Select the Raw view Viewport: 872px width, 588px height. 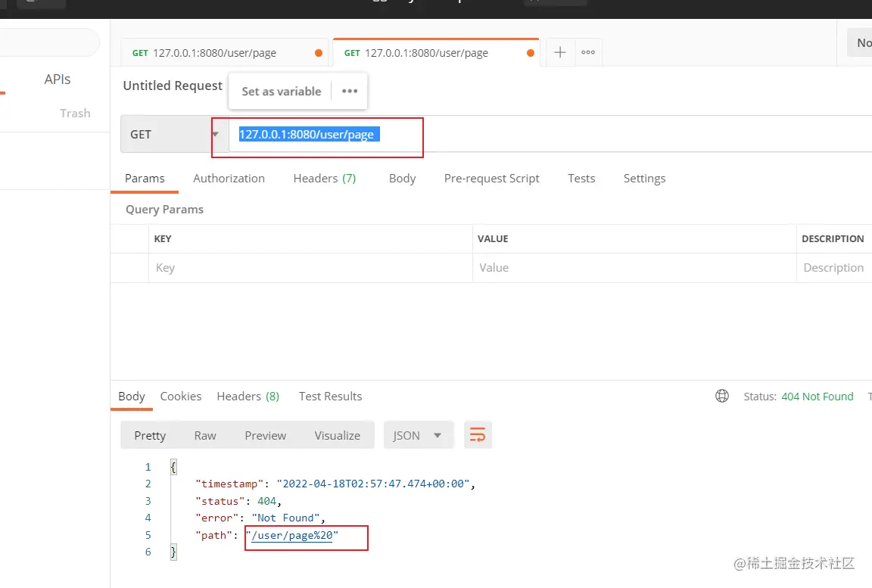pyautogui.click(x=204, y=435)
